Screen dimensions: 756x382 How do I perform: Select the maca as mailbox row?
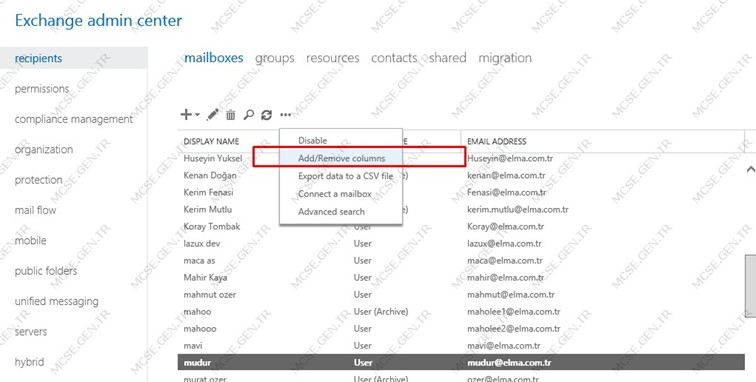coord(461,260)
